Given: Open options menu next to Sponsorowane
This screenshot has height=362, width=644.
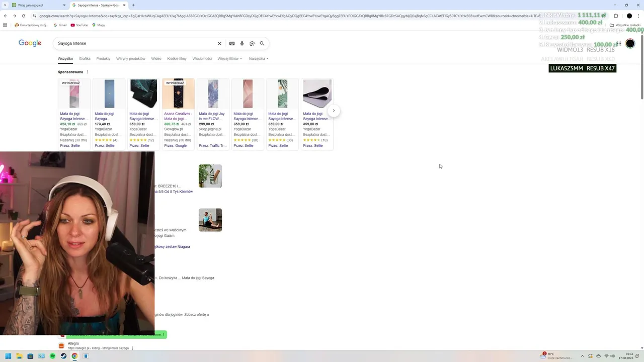Looking at the screenshot, I should point(87,72).
